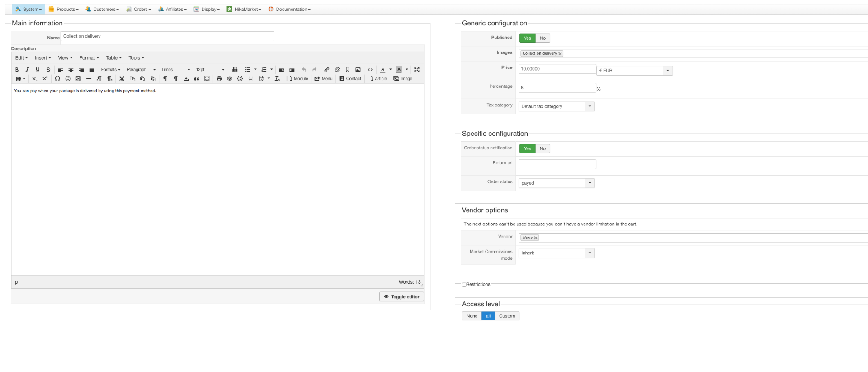This screenshot has width=868, height=372.
Task: Click the print icon in editor toolbar
Action: coord(219,79)
